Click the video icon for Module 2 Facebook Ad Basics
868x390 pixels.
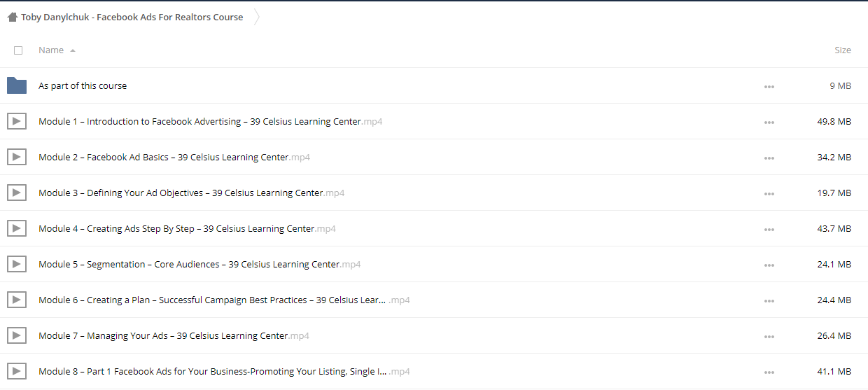(17, 157)
